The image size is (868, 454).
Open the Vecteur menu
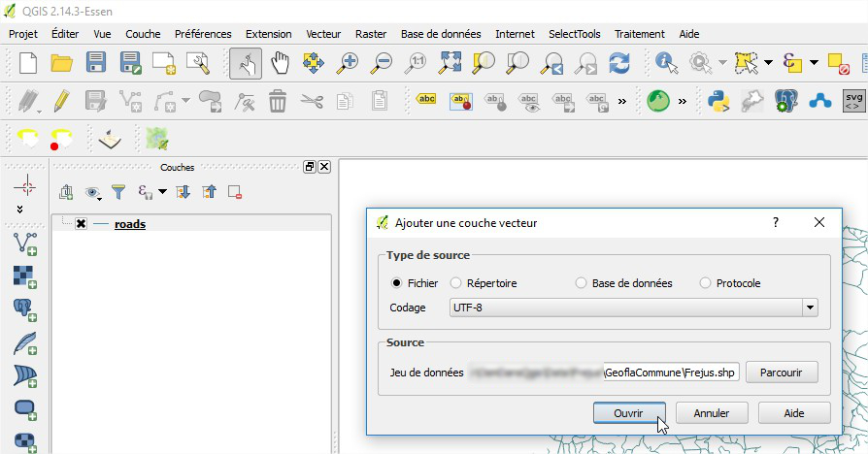323,34
